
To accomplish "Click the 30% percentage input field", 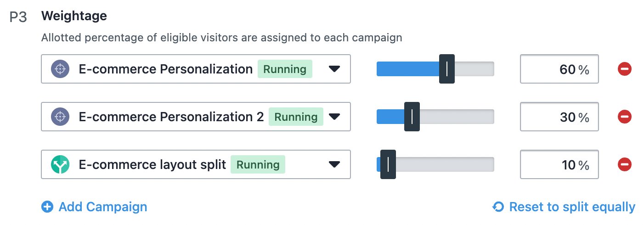I will click(559, 117).
